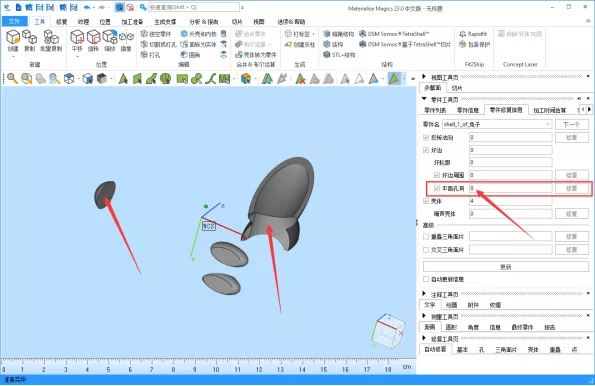The height and width of the screenshot is (386, 595).
Task: Toggle the 平面孔洞 (planar holes) checkbox
Action: pos(437,188)
